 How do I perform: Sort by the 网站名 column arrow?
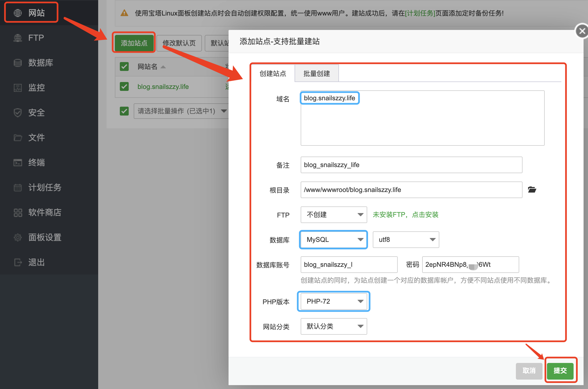point(163,67)
